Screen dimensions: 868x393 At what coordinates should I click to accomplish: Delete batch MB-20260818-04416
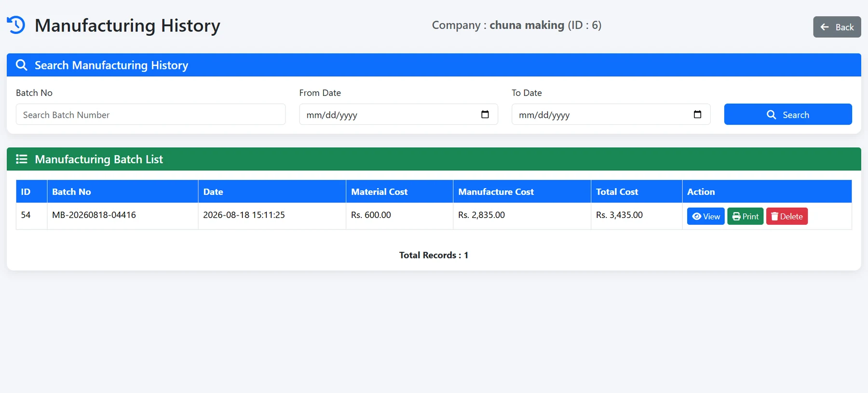point(787,217)
